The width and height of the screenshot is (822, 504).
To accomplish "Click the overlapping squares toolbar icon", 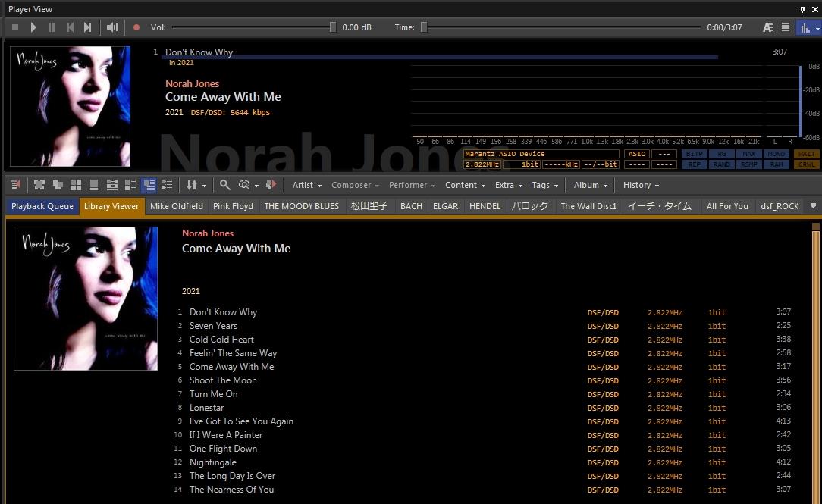I will coord(58,184).
